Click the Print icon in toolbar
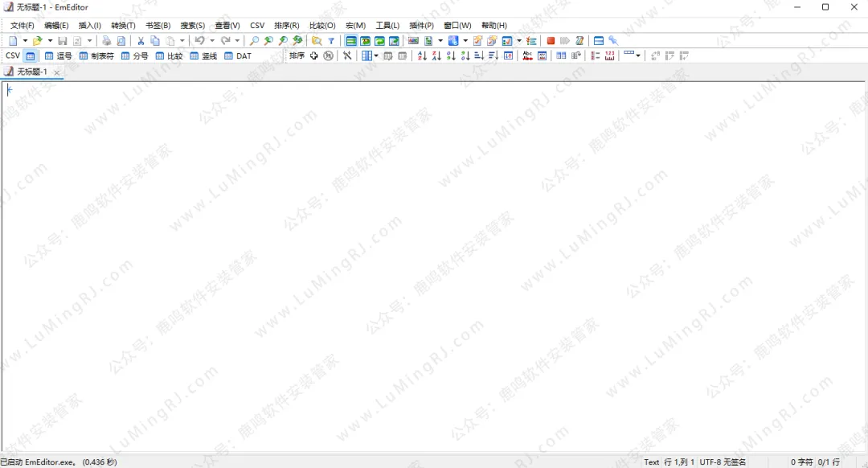Image resolution: width=868 pixels, height=468 pixels. click(106, 41)
